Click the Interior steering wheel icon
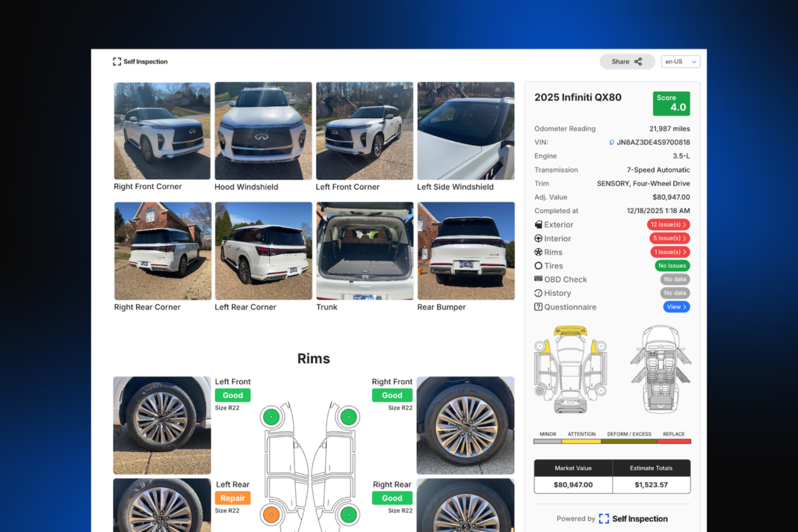Viewport: 798px width, 532px height. (538, 238)
